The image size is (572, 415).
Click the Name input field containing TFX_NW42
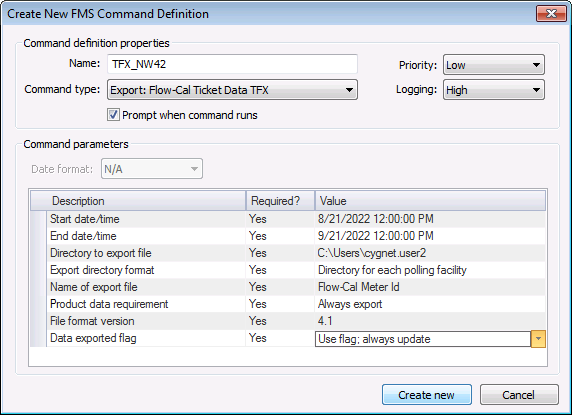click(x=232, y=64)
